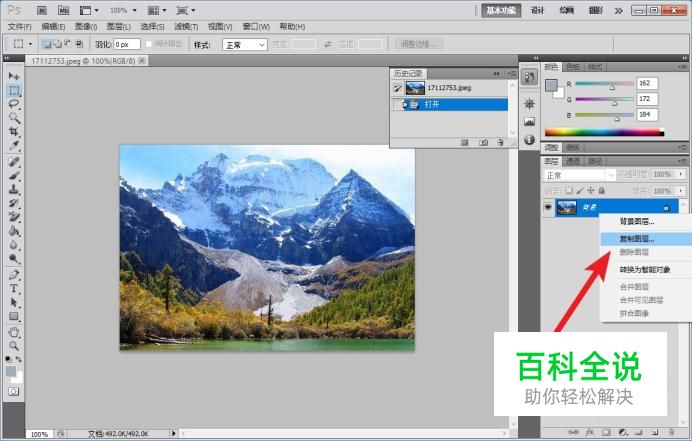Set the foreground color swatch in toolbox

pyautogui.click(x=10, y=371)
